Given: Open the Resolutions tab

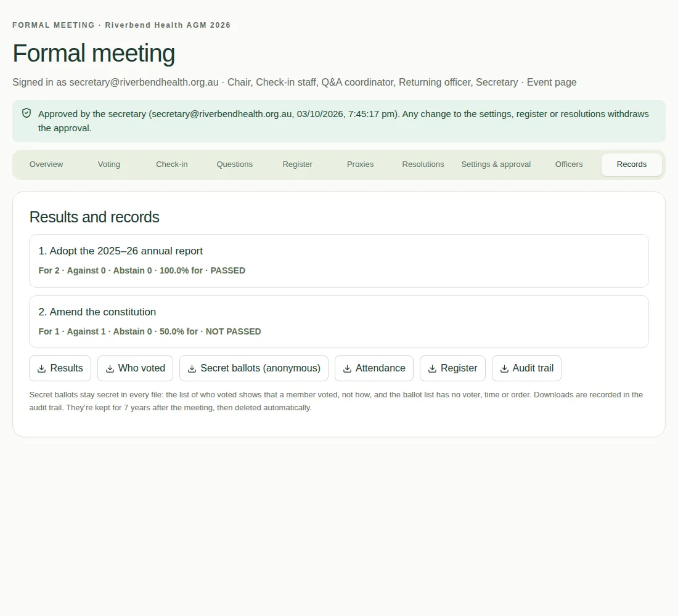Looking at the screenshot, I should tap(423, 164).
